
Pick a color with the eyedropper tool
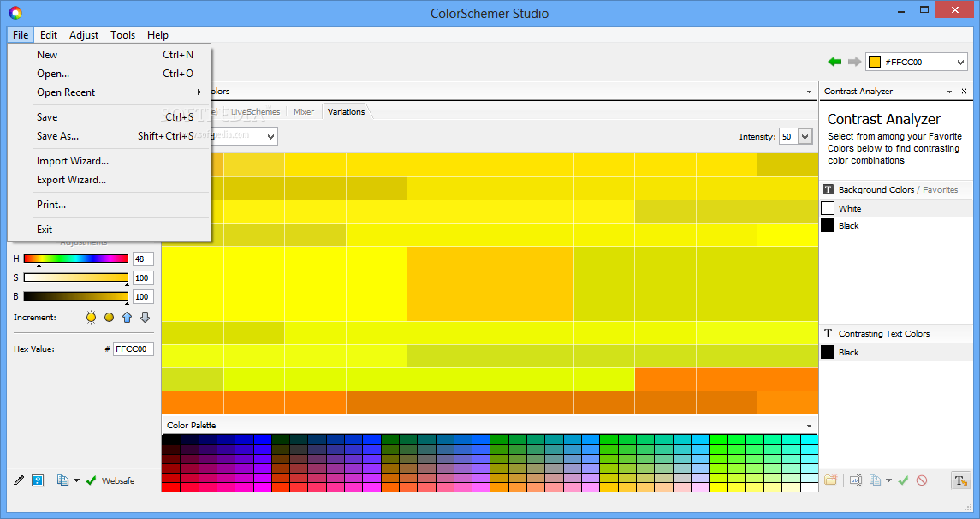pos(19,480)
